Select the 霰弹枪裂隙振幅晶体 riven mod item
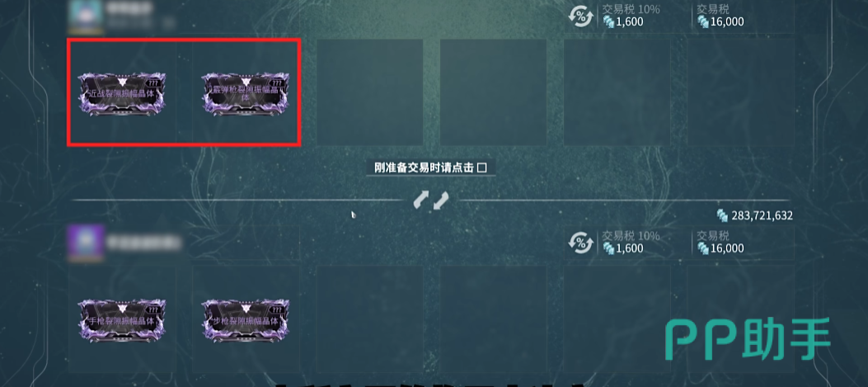The image size is (868, 387). (245, 94)
